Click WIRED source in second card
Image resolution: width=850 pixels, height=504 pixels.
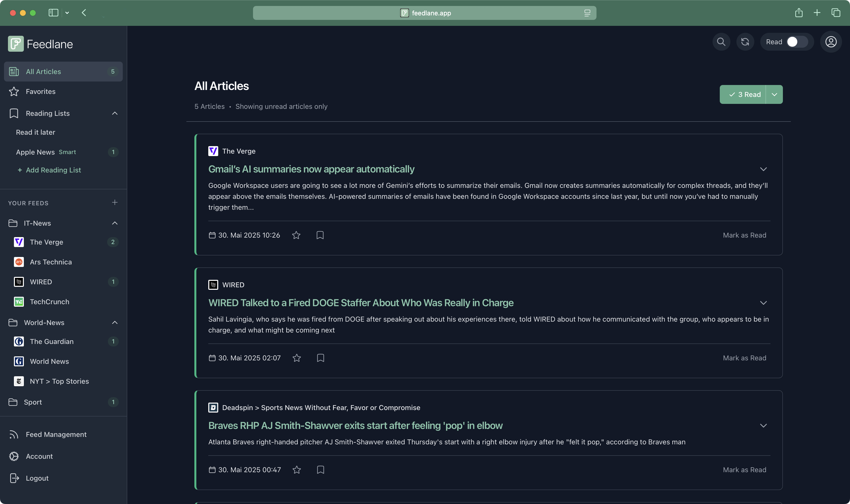click(226, 285)
